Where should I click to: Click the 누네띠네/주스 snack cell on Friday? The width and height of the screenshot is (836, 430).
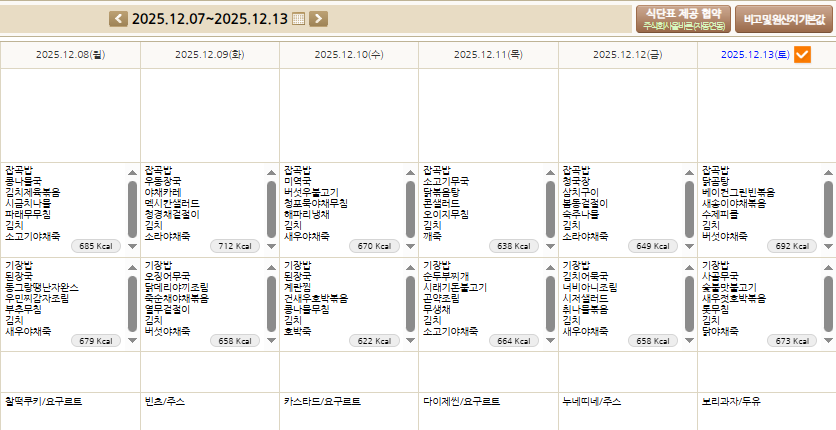[x=591, y=401]
